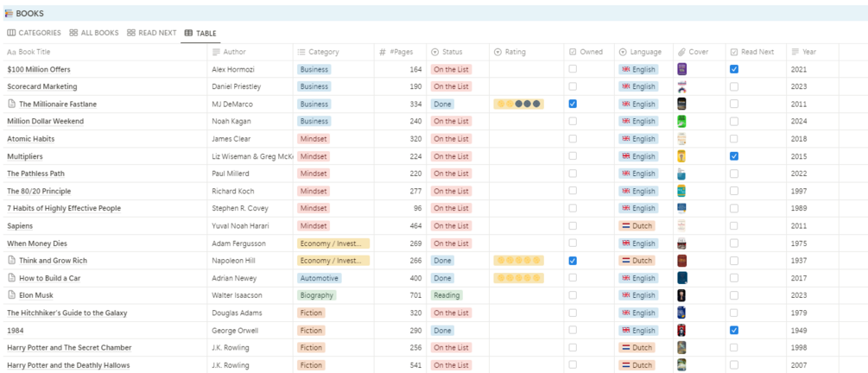Image resolution: width=868 pixels, height=373 pixels.
Task: Click Automotive category tag for How to Build a Car
Action: (319, 278)
